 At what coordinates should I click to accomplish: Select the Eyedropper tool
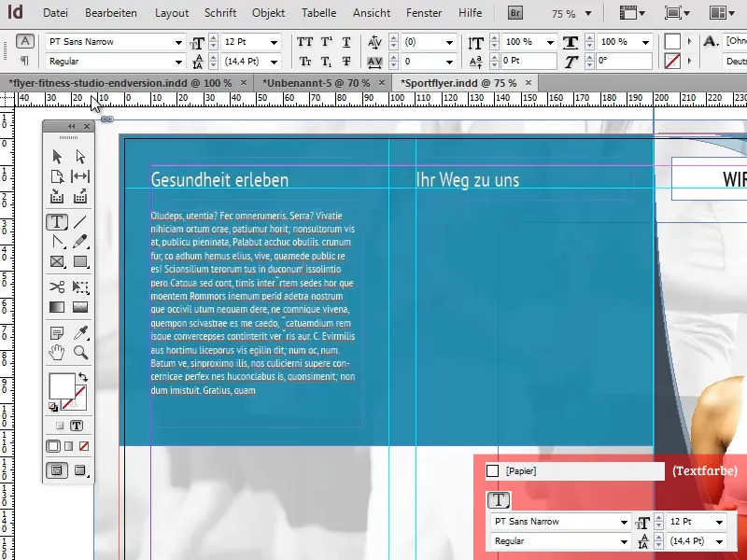click(x=80, y=332)
